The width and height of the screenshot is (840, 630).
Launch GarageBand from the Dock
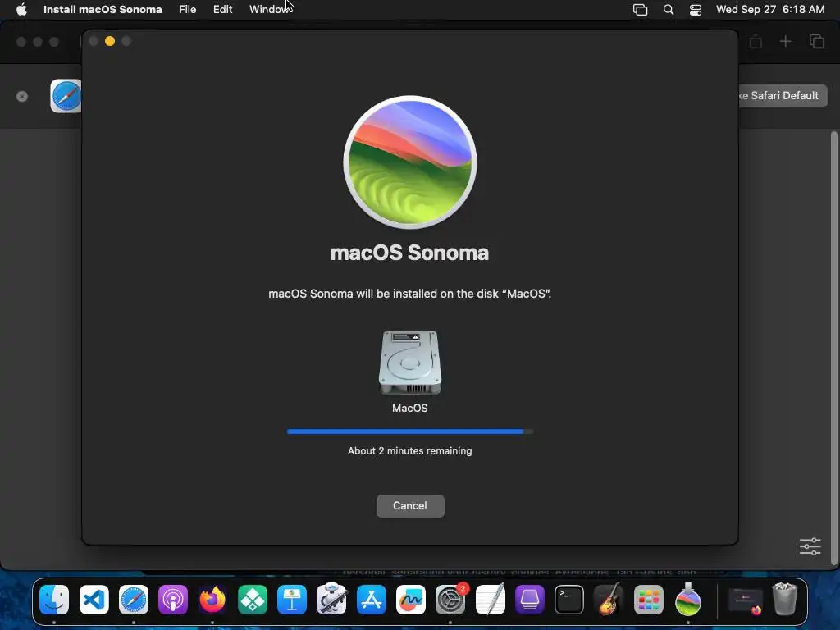pos(609,598)
